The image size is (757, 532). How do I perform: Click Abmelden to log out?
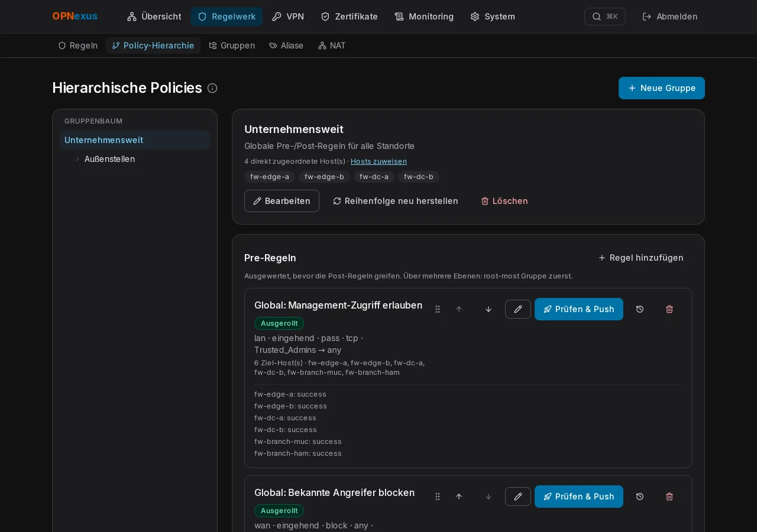670,17
